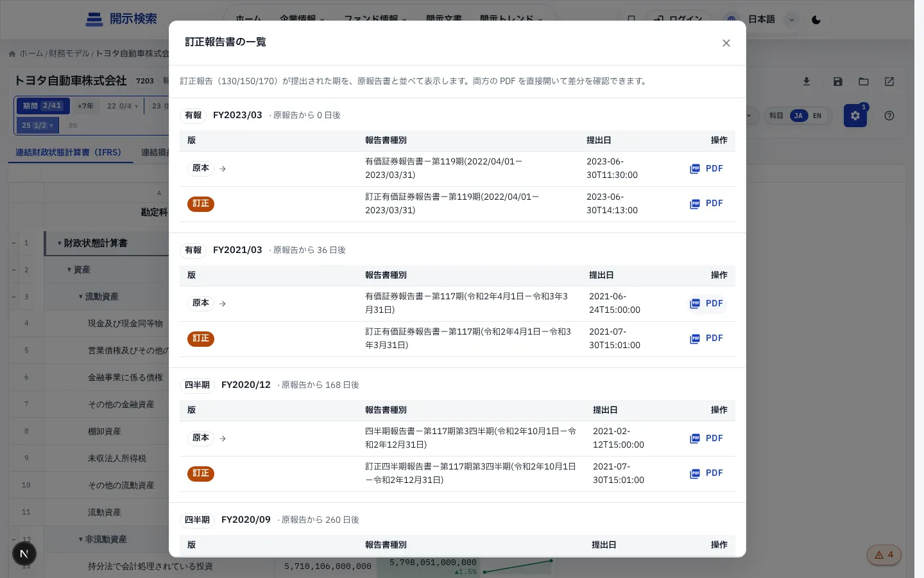The height and width of the screenshot is (578, 924).
Task: Open PDF of original FY2023/03 securities report
Action: 706,169
